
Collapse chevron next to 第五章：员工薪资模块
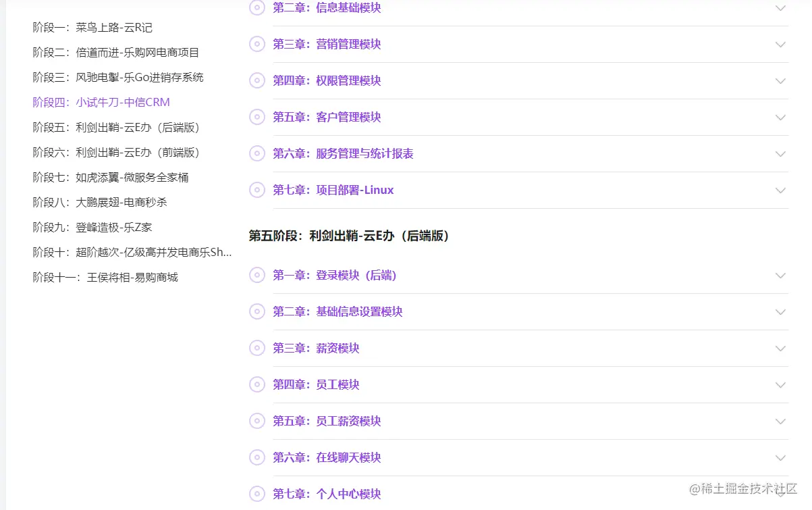pyautogui.click(x=781, y=421)
